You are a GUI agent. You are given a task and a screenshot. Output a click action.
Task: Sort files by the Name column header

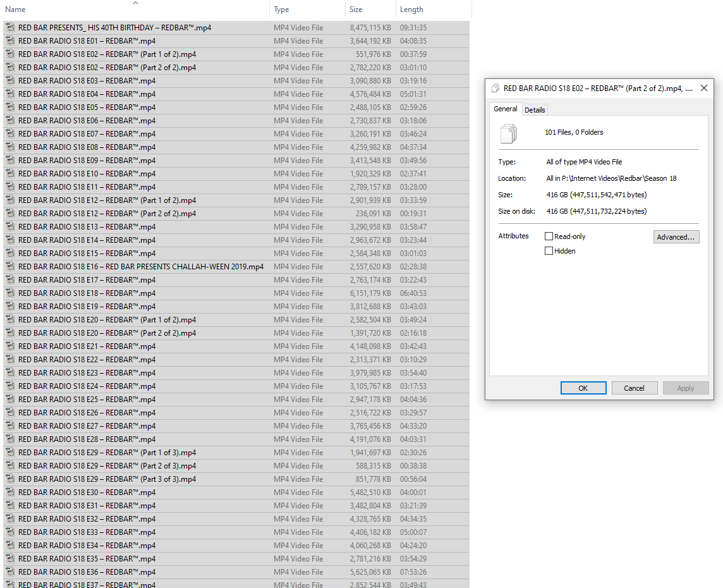click(135, 9)
